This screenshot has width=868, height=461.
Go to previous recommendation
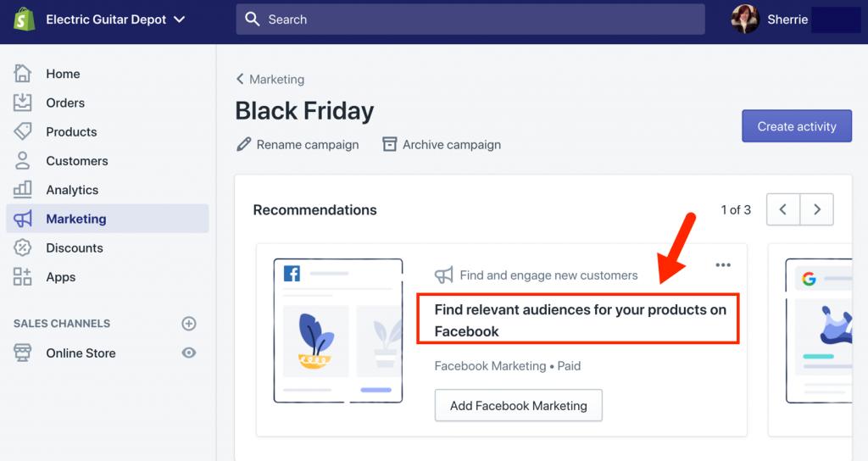pyautogui.click(x=783, y=209)
